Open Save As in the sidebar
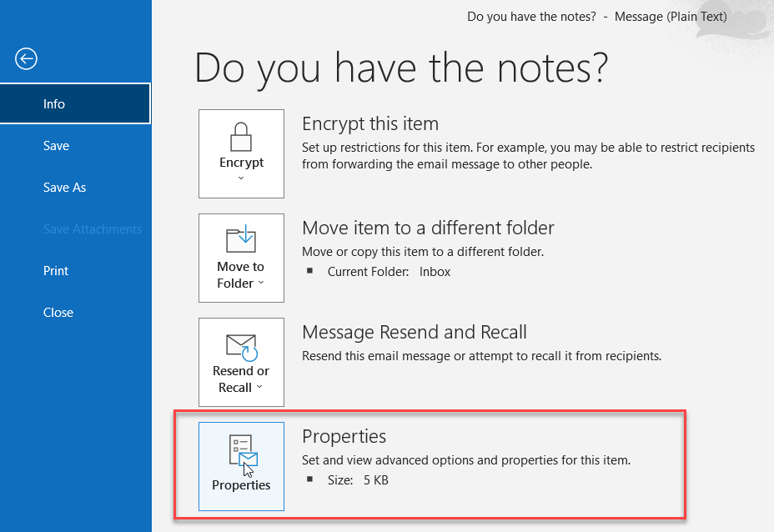 tap(64, 188)
